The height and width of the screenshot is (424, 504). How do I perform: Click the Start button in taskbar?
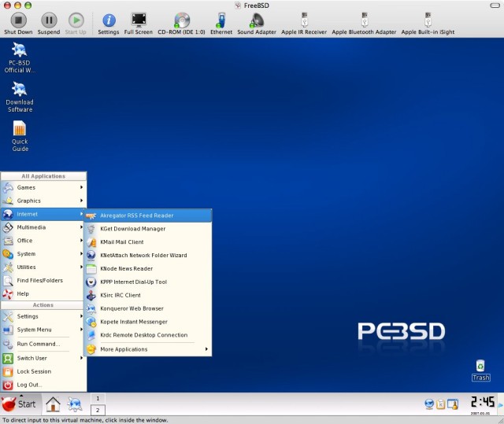click(19, 404)
